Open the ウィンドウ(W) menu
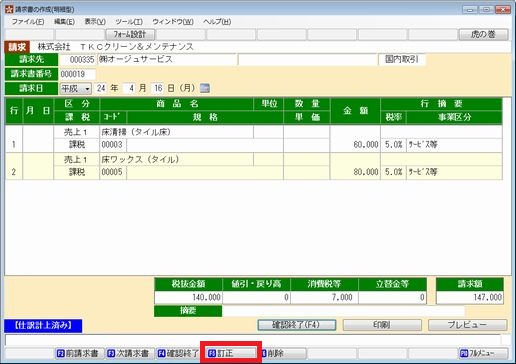Image resolution: width=516 pixels, height=364 pixels. (x=173, y=22)
